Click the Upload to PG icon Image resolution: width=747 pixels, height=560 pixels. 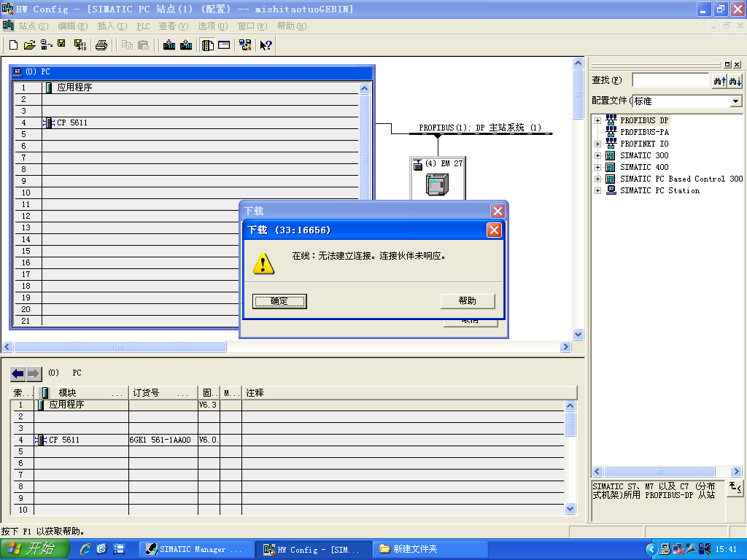[186, 45]
